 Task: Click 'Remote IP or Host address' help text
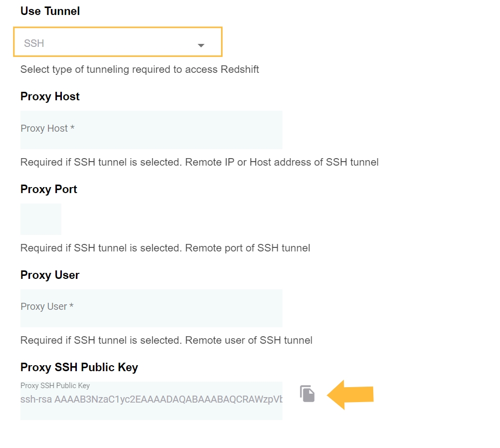[282, 162]
